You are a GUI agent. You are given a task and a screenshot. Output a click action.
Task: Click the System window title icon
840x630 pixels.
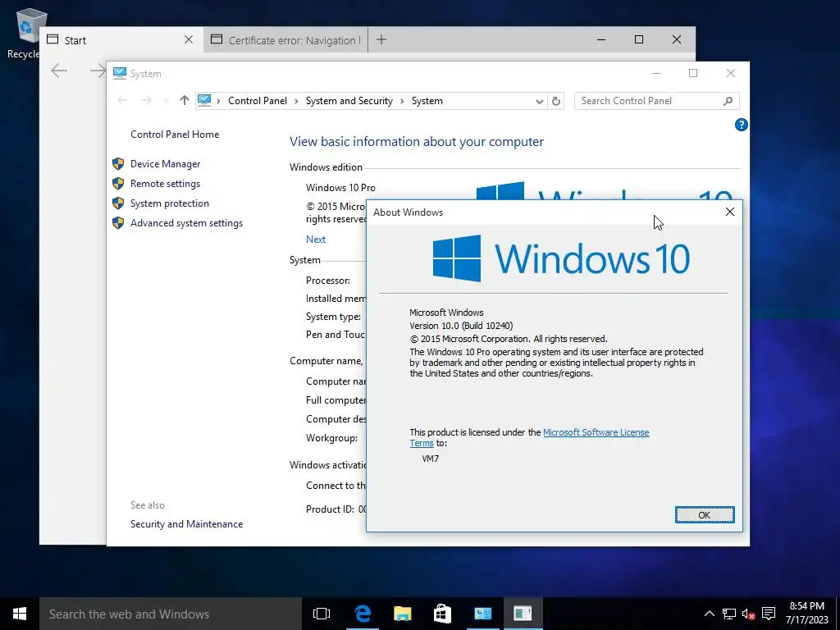pyautogui.click(x=120, y=73)
